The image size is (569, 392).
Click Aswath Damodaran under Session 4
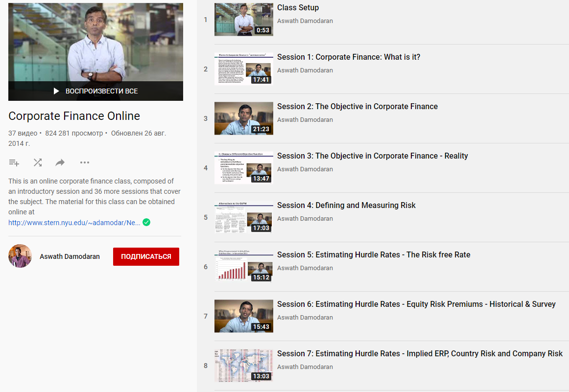(x=305, y=219)
